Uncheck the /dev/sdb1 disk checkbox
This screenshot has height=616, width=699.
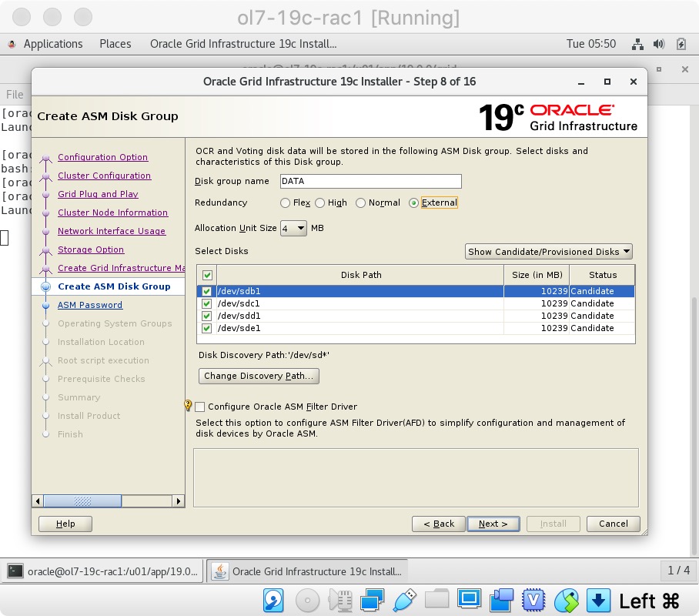(x=206, y=291)
